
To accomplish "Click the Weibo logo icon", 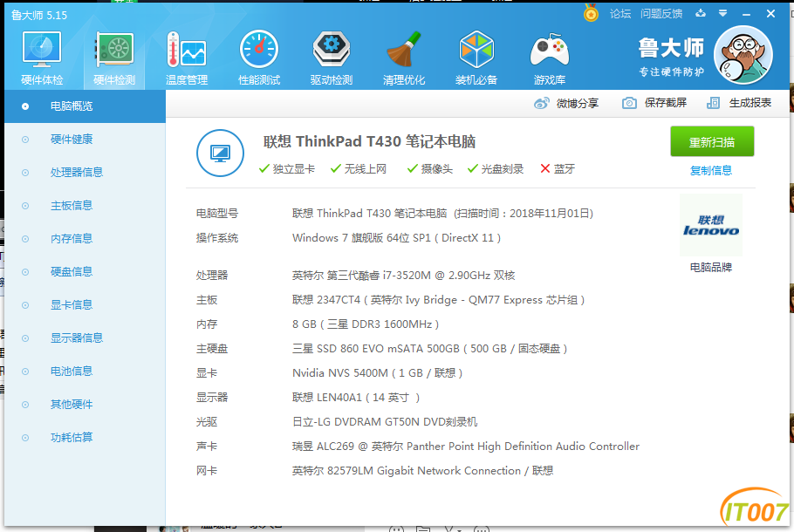I will pos(541,103).
